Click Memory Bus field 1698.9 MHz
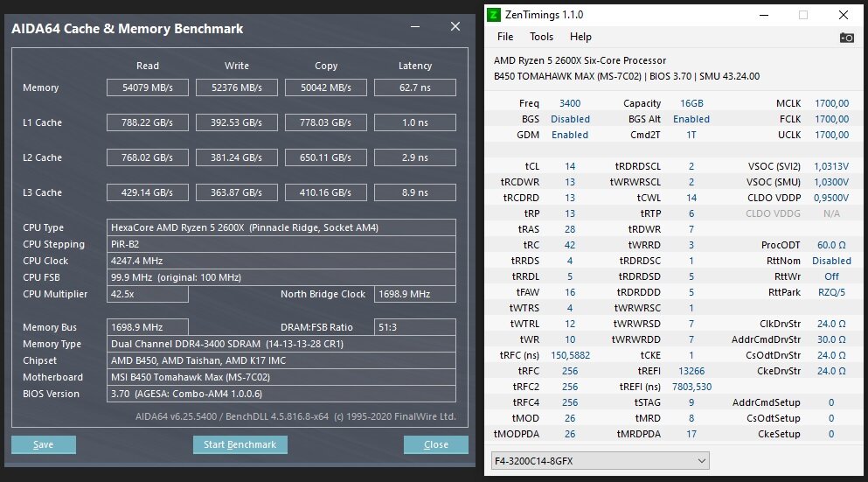Image resolution: width=868 pixels, height=482 pixels. pyautogui.click(x=147, y=327)
